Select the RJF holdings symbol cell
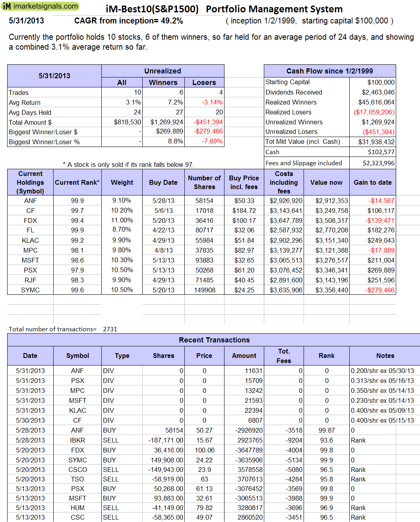The height and width of the screenshot is (522, 420). point(31,280)
